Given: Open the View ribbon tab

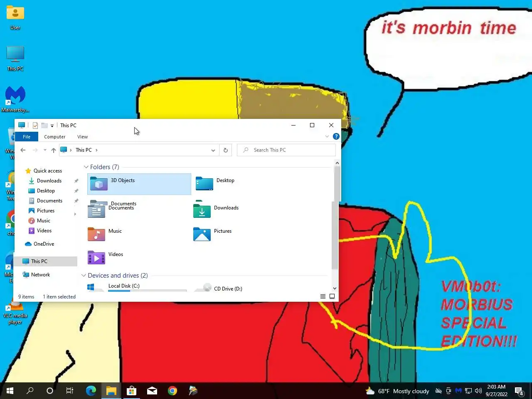Looking at the screenshot, I should coord(82,137).
